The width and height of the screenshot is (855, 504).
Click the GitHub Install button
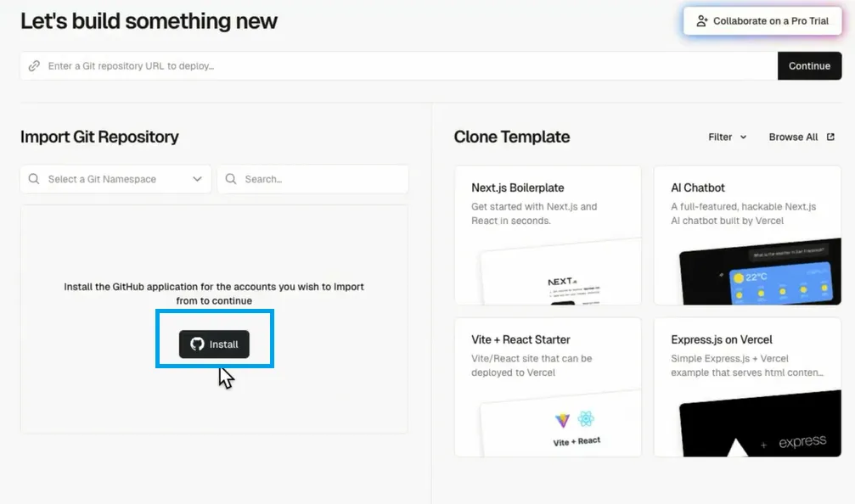214,344
